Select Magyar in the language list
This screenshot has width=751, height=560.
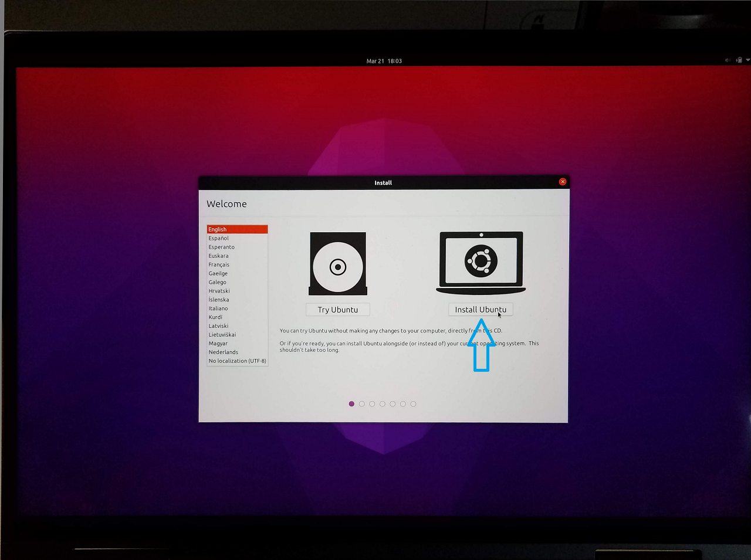click(237, 344)
